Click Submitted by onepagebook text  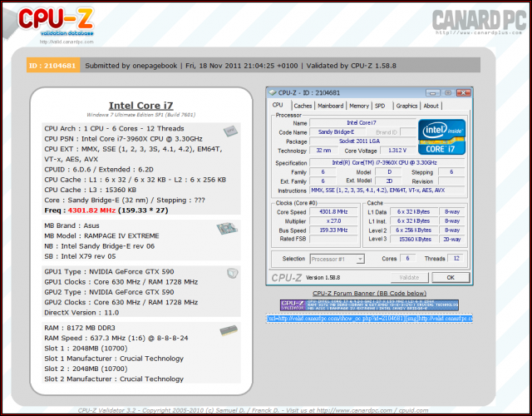coord(131,66)
